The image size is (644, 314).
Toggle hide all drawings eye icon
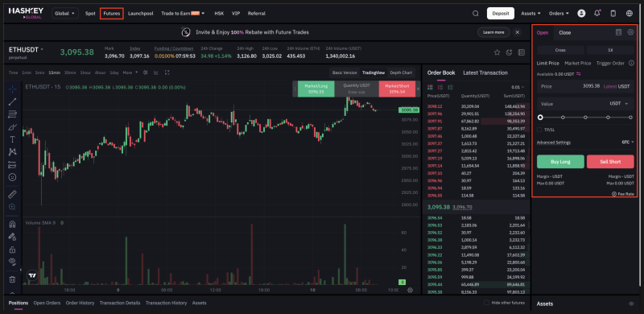[x=12, y=262]
